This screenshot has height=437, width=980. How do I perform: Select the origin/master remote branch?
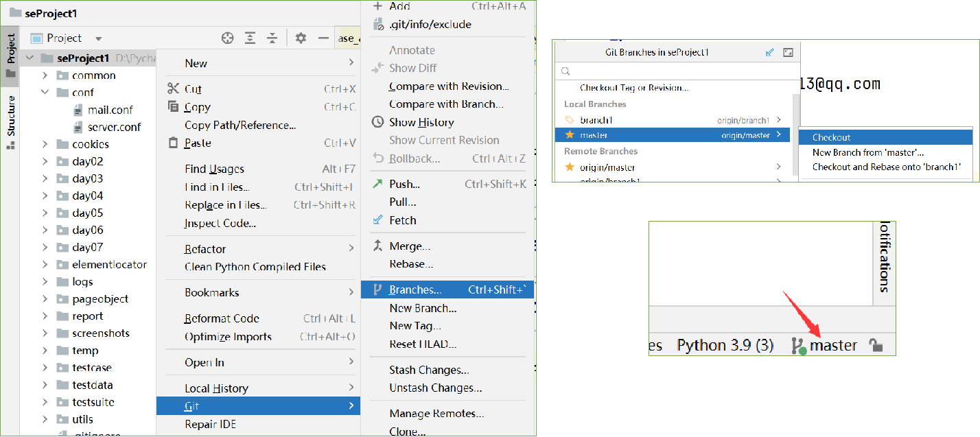click(x=673, y=167)
